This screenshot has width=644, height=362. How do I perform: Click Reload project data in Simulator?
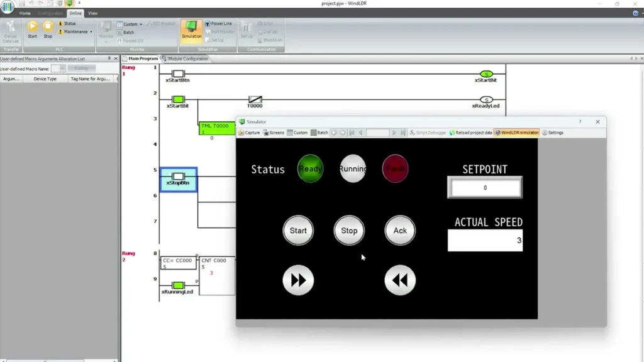click(x=470, y=133)
